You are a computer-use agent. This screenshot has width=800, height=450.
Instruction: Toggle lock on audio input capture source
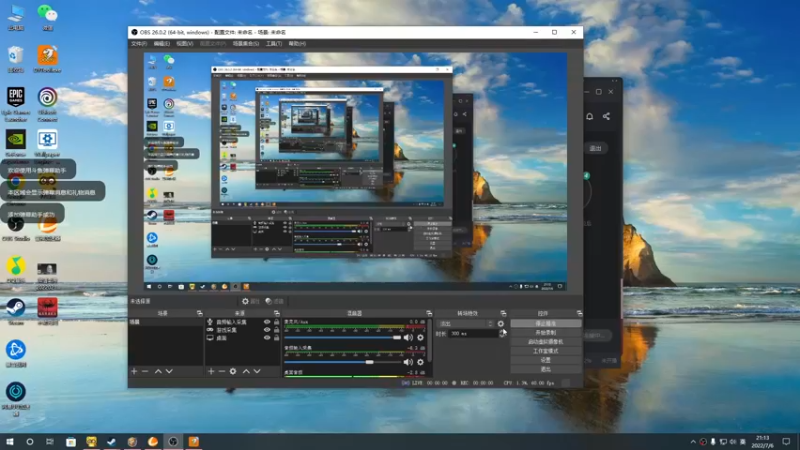277,322
